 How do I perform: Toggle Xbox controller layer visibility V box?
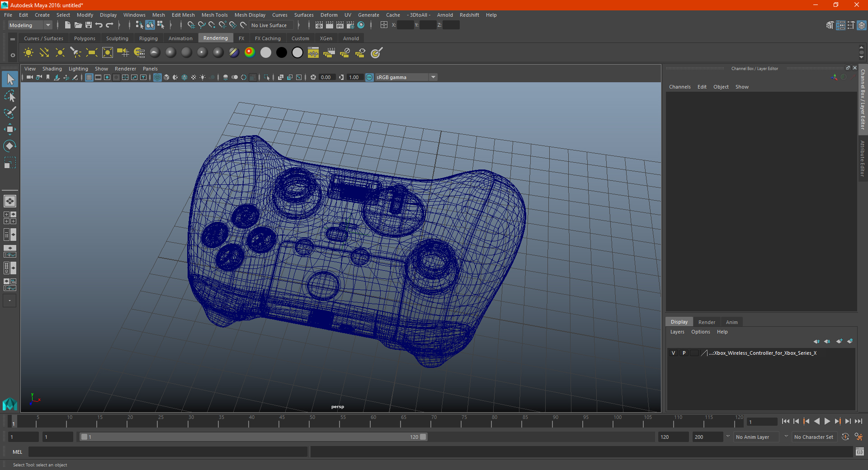click(673, 353)
